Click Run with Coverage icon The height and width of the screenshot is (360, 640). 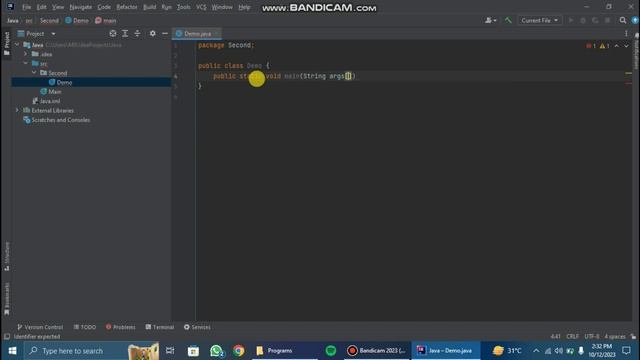coord(596,20)
